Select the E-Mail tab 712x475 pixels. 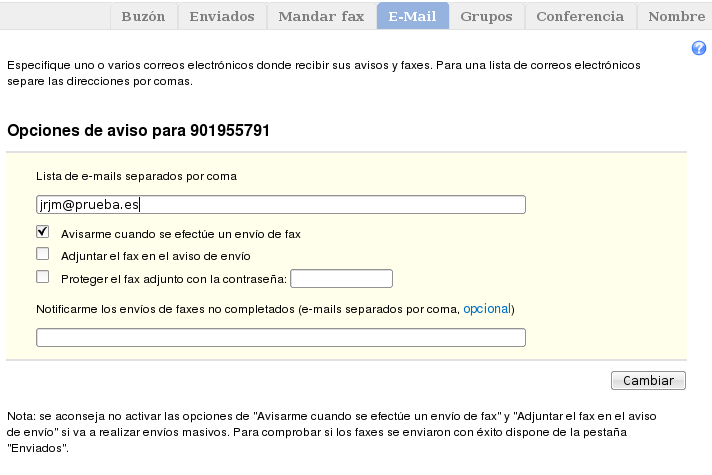412,16
